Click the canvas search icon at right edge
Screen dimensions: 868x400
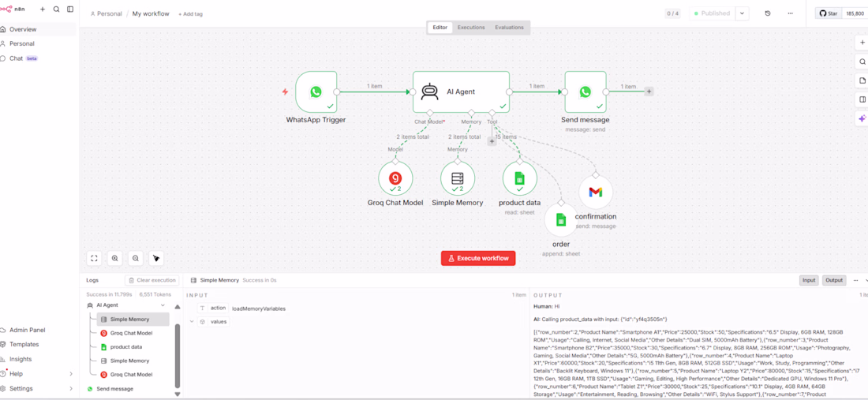click(862, 62)
